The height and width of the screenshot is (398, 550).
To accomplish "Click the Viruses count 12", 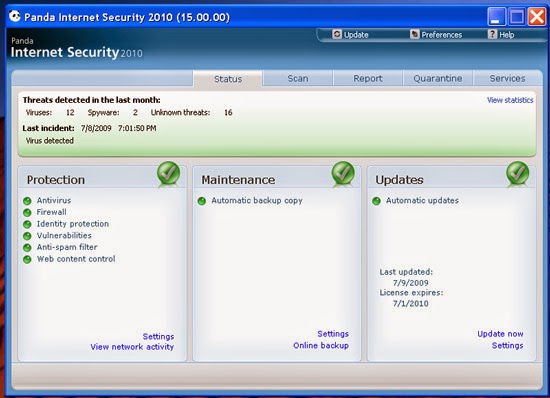I will click(70, 113).
